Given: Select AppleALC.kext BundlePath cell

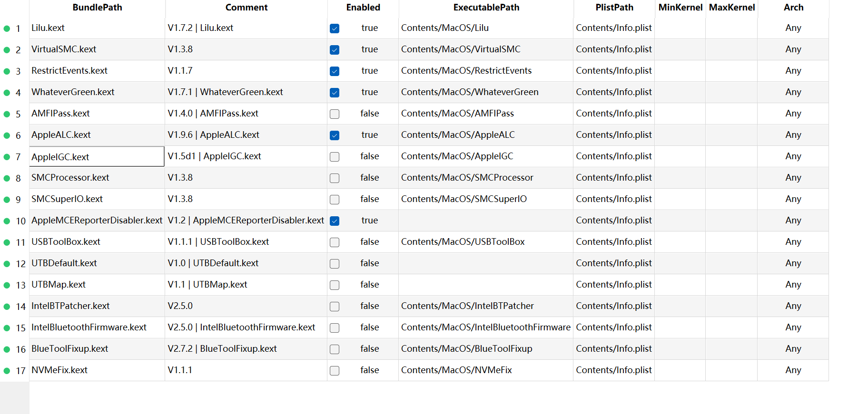Looking at the screenshot, I should pos(97,135).
